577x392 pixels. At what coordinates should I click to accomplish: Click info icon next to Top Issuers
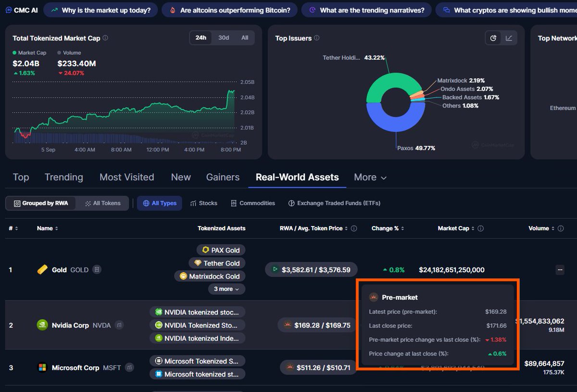[x=316, y=38]
